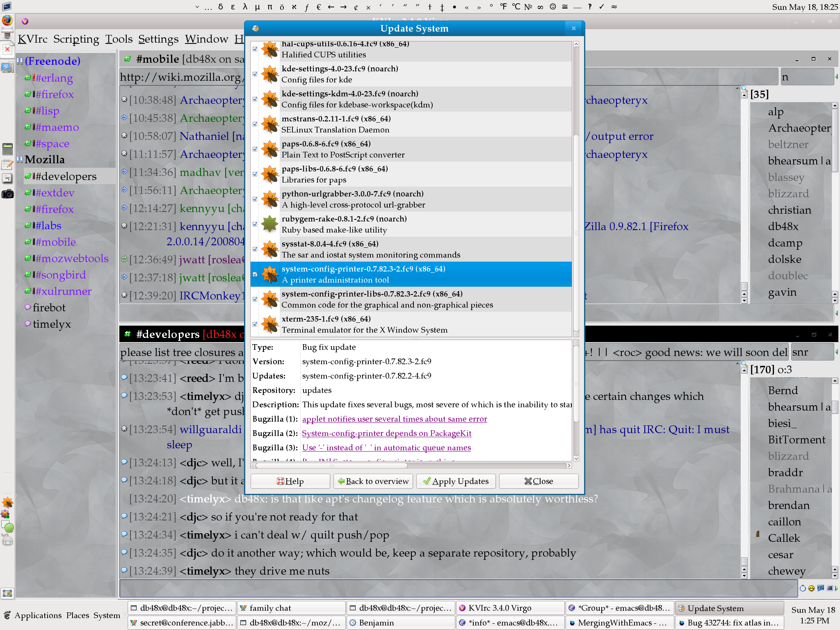Uncheck the mcstrans package checkbox

point(255,124)
